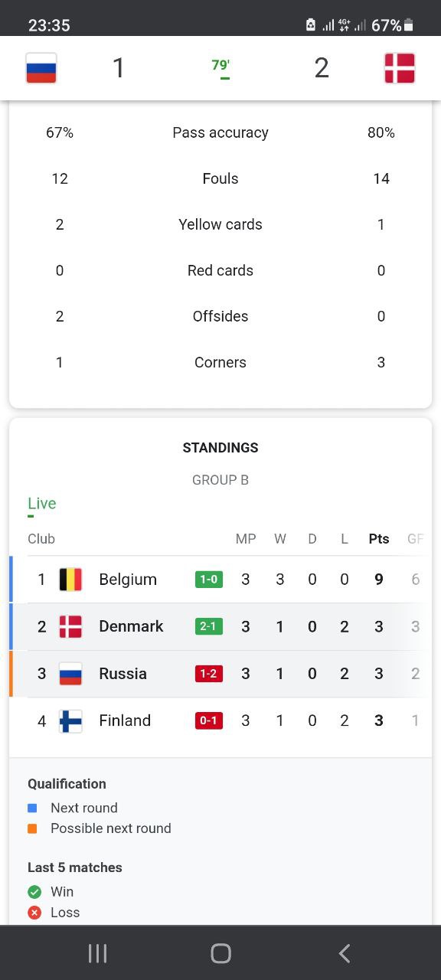Open Android recent apps button
The width and height of the screenshot is (441, 980).
click(97, 953)
